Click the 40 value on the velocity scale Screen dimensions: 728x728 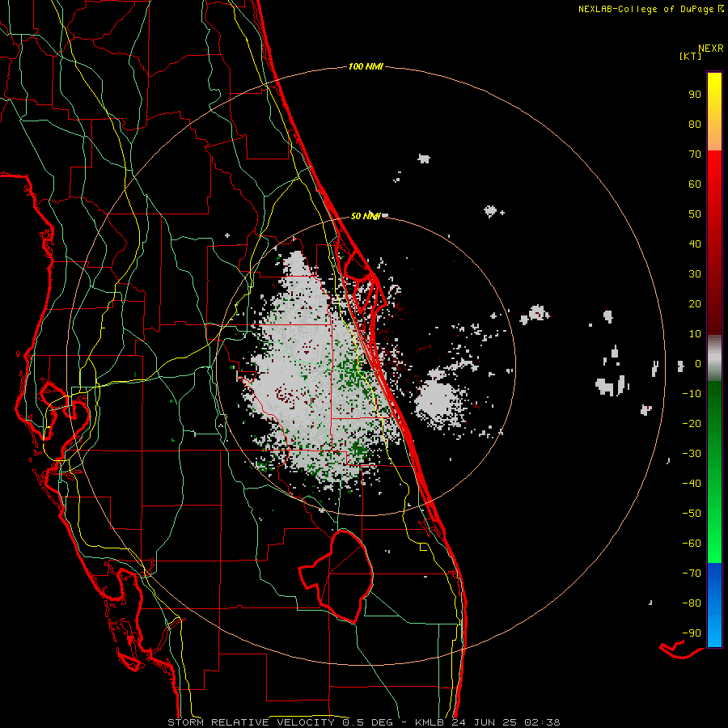(x=695, y=243)
